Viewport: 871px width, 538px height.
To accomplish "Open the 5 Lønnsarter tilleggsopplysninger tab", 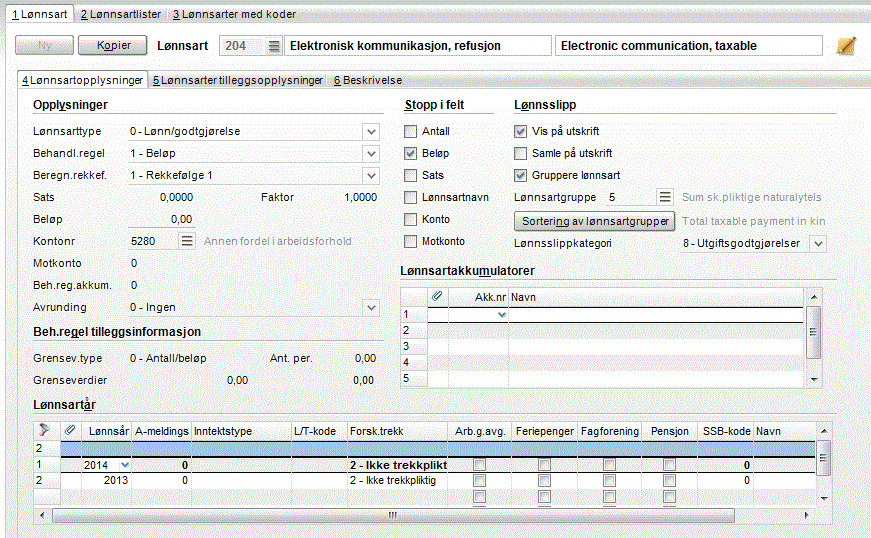I will pyautogui.click(x=238, y=80).
